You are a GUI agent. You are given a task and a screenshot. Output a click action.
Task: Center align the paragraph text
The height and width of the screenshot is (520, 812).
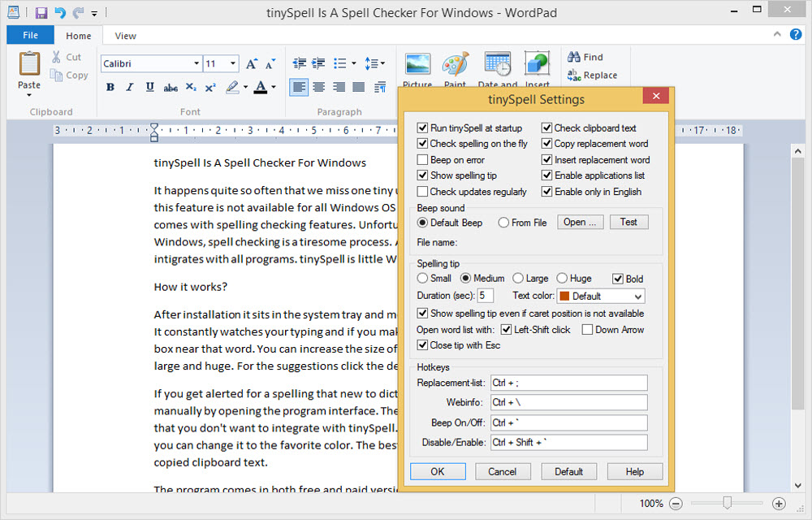pos(320,87)
